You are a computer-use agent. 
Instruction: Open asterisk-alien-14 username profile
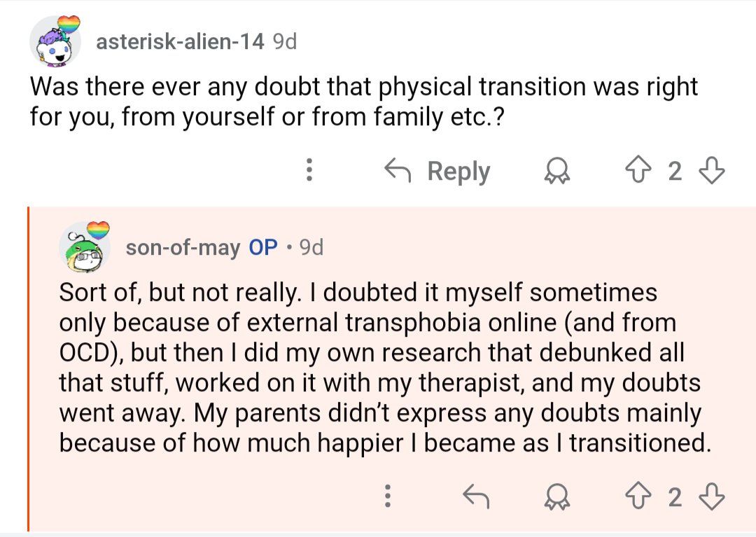(179, 42)
